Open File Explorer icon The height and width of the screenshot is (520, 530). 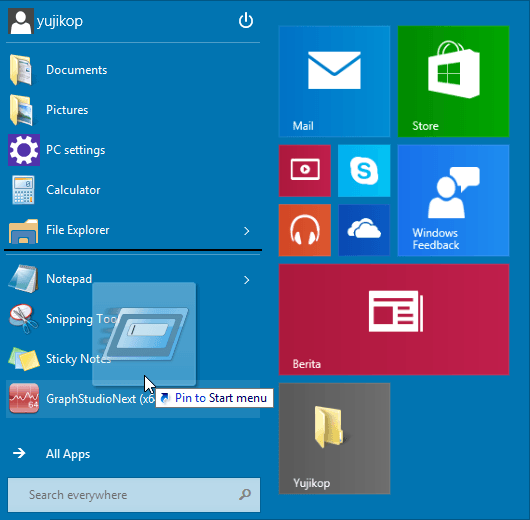[x=23, y=231]
